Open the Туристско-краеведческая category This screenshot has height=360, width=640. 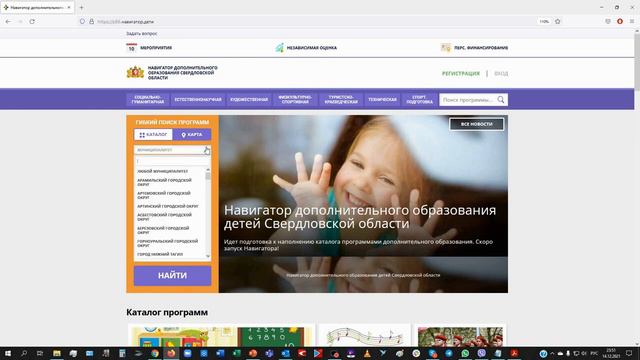(341, 100)
